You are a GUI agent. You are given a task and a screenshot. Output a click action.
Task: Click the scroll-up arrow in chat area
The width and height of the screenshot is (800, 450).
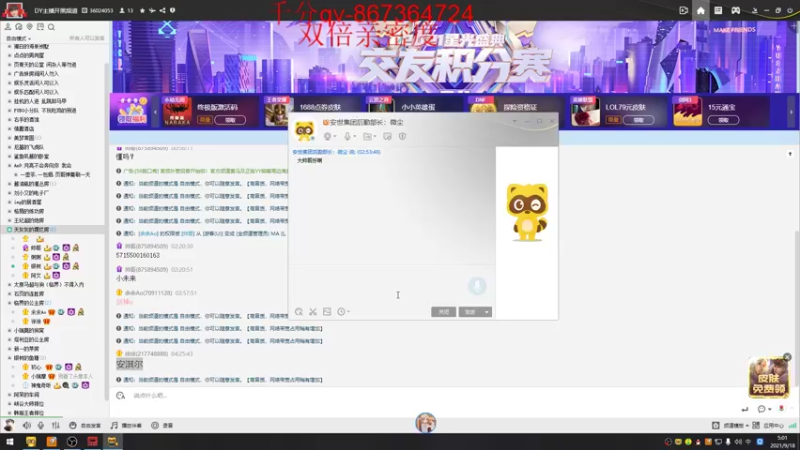pyautogui.click(x=790, y=154)
